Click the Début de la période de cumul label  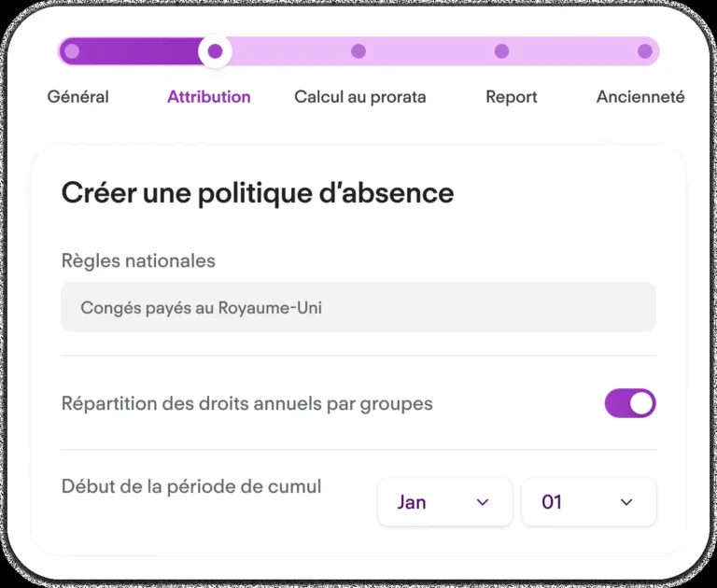click(x=191, y=486)
